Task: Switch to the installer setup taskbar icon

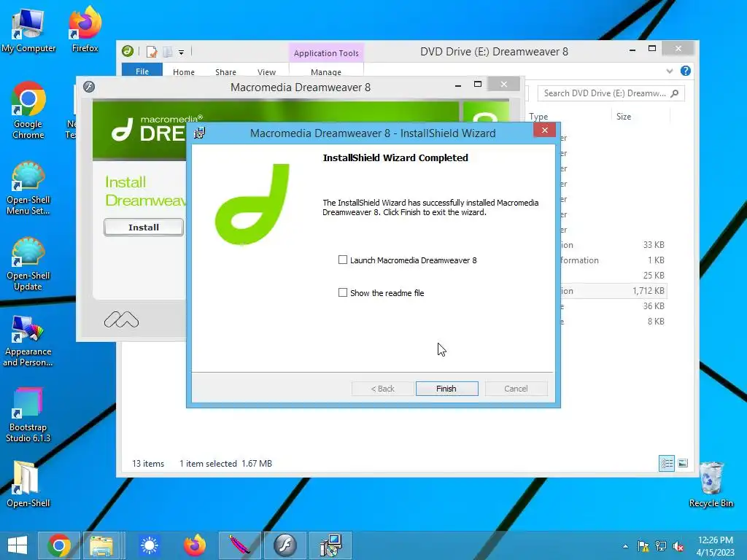Action: (330, 545)
